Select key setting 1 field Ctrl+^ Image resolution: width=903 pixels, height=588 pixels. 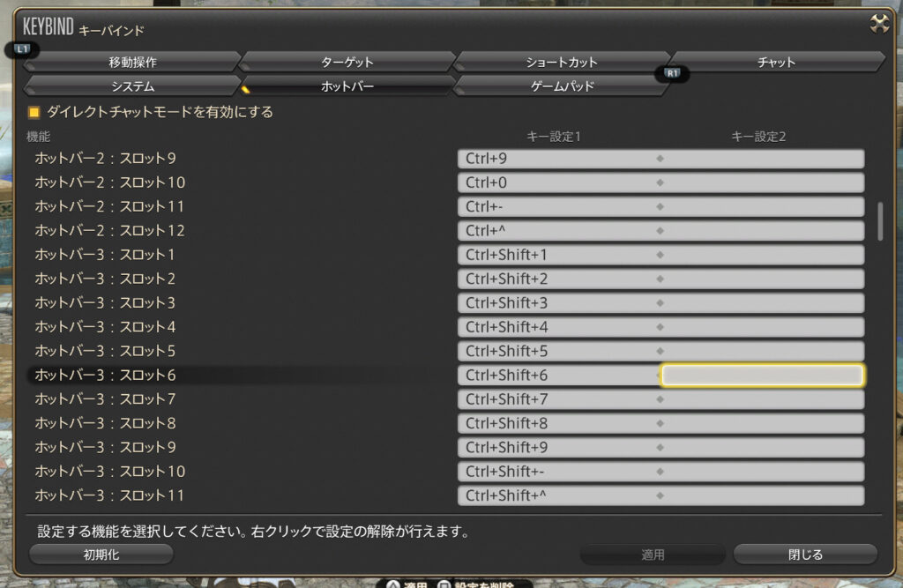[558, 231]
